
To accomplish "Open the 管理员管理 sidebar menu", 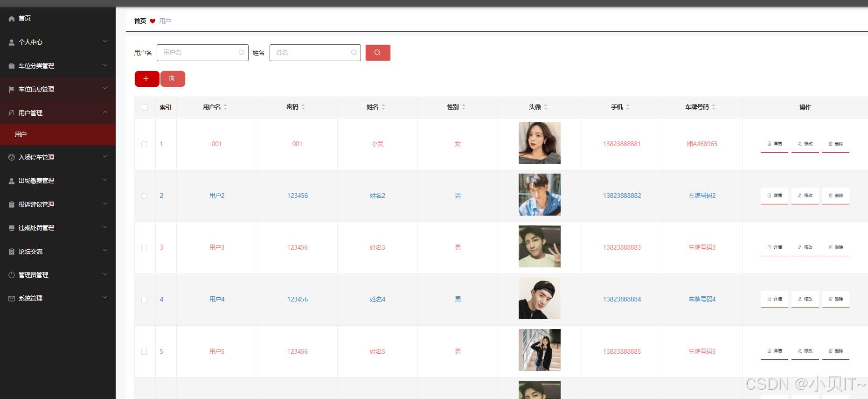I will 58,275.
